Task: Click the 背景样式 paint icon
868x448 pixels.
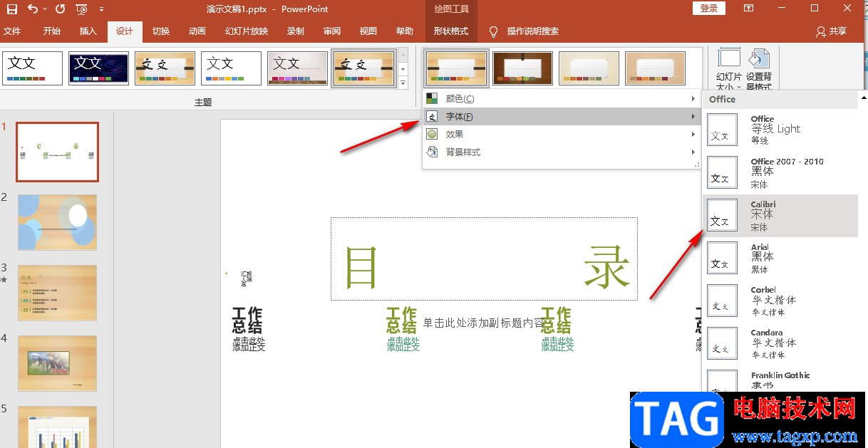Action: (432, 152)
